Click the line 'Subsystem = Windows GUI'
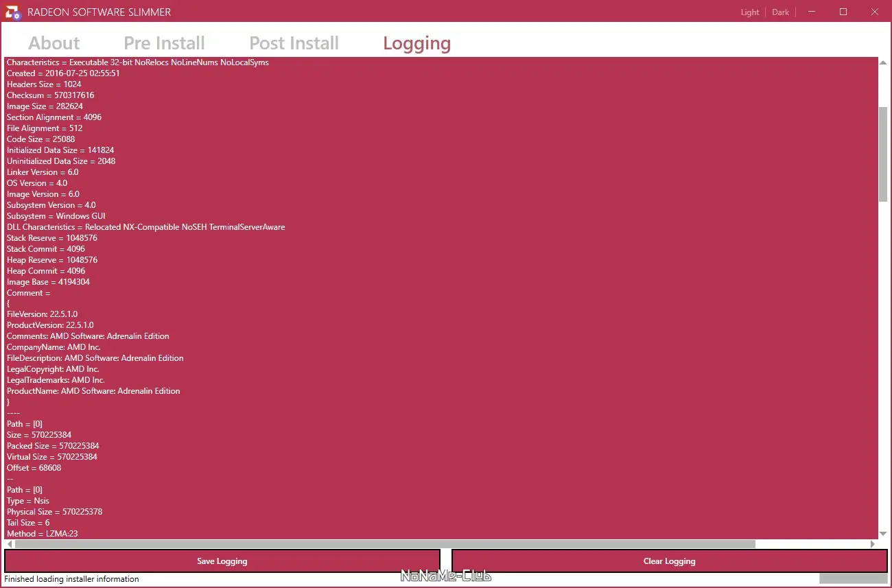892x588 pixels. coord(56,216)
